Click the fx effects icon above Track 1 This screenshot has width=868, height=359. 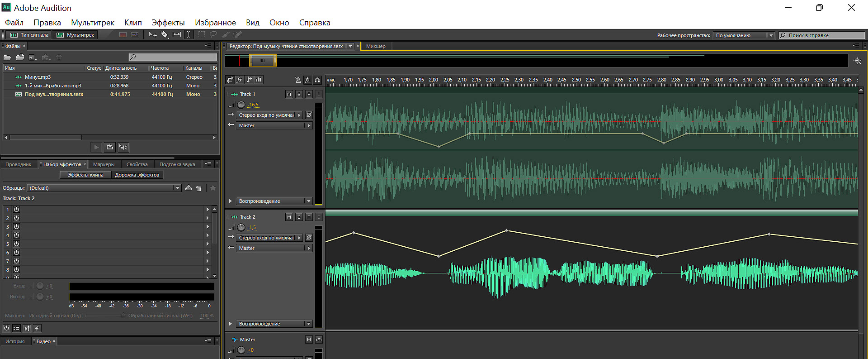[x=240, y=80]
